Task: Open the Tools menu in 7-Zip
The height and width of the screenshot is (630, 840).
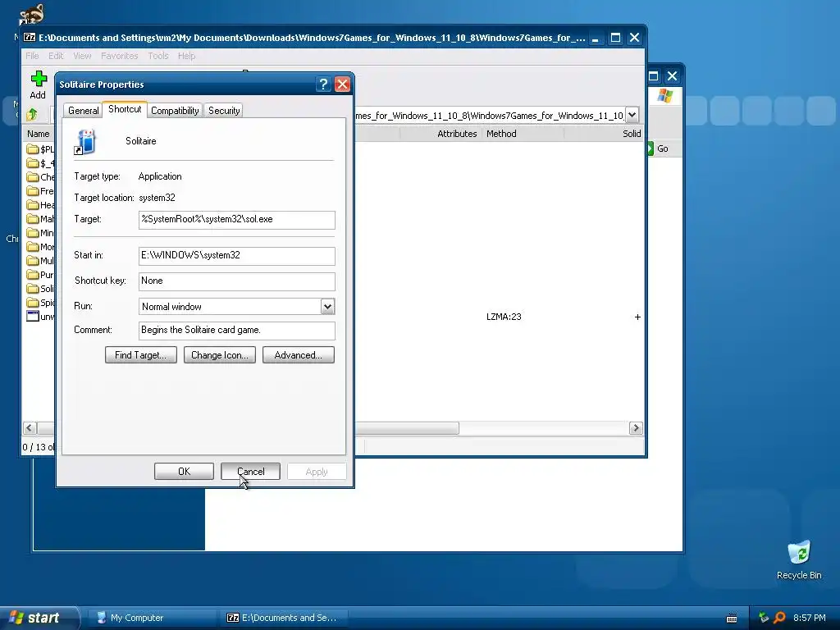Action: (x=158, y=56)
